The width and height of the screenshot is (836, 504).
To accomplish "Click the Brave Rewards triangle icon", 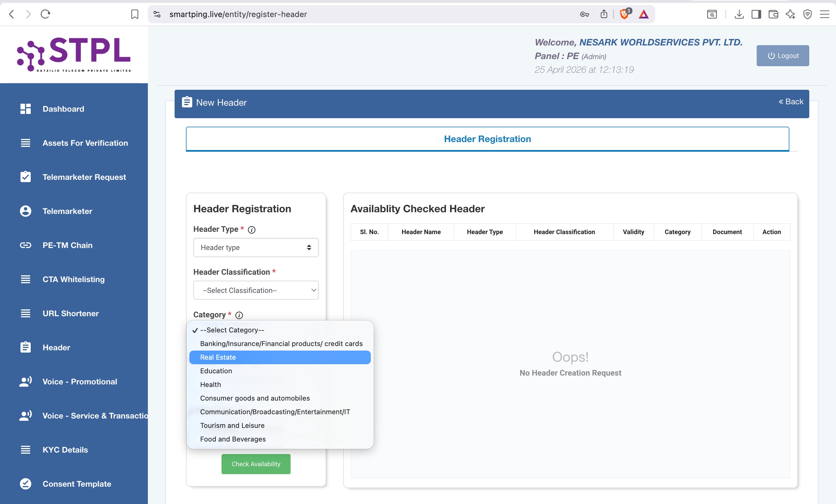I will tap(643, 14).
